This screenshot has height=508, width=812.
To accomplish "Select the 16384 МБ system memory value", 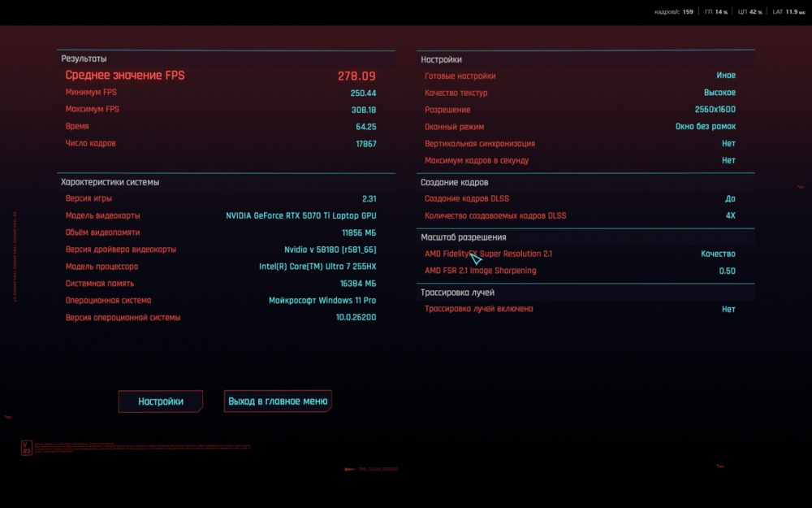I will click(358, 284).
